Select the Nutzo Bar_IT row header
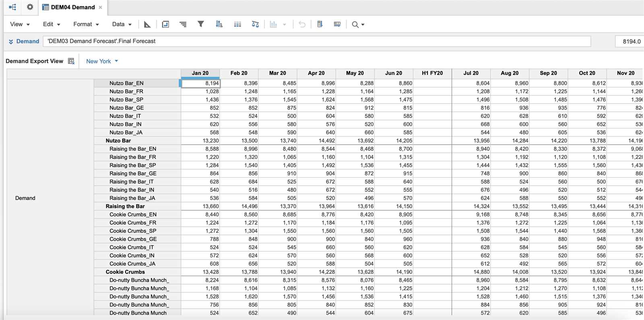The width and height of the screenshot is (644, 320). (x=137, y=116)
